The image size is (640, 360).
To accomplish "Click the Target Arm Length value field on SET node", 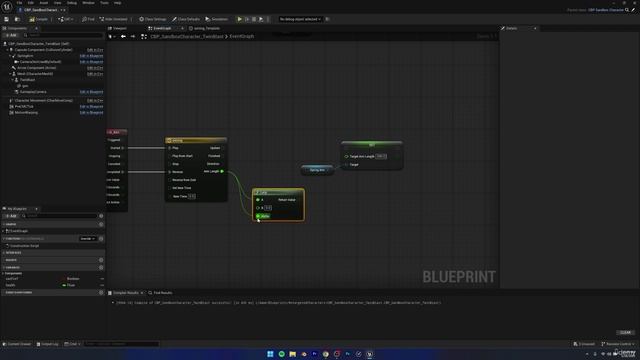I will tap(381, 156).
